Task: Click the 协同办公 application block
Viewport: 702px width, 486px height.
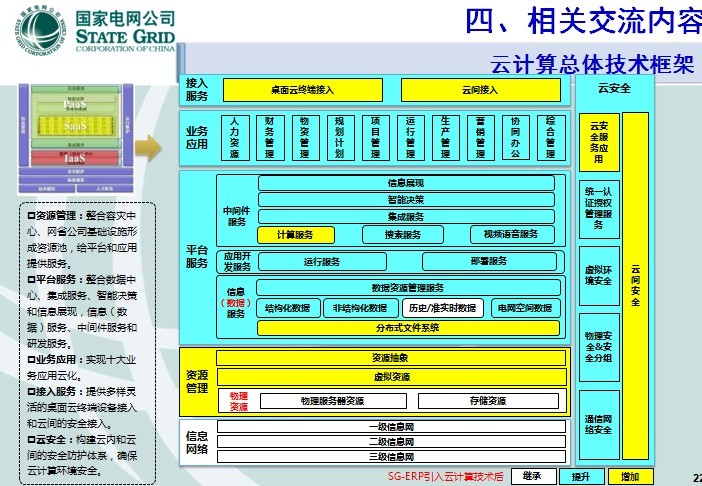Action: [x=514, y=136]
